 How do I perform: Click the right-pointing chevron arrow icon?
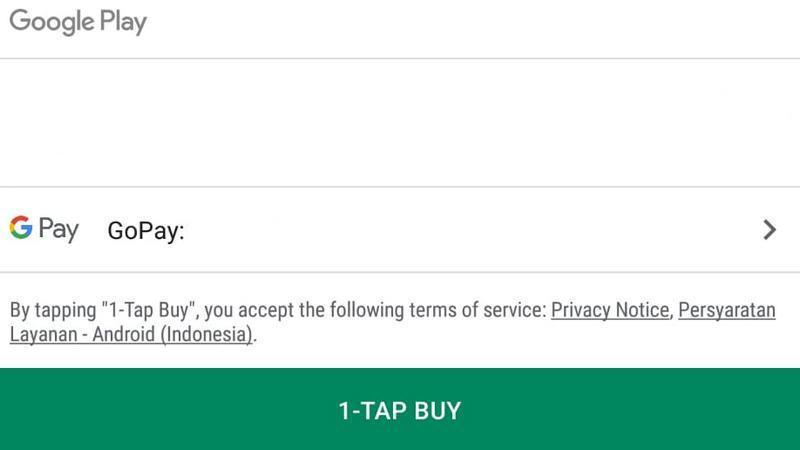click(x=769, y=230)
